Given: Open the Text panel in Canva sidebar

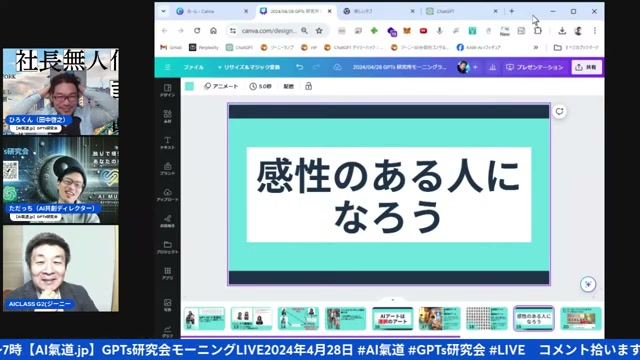Looking at the screenshot, I should click(167, 142).
